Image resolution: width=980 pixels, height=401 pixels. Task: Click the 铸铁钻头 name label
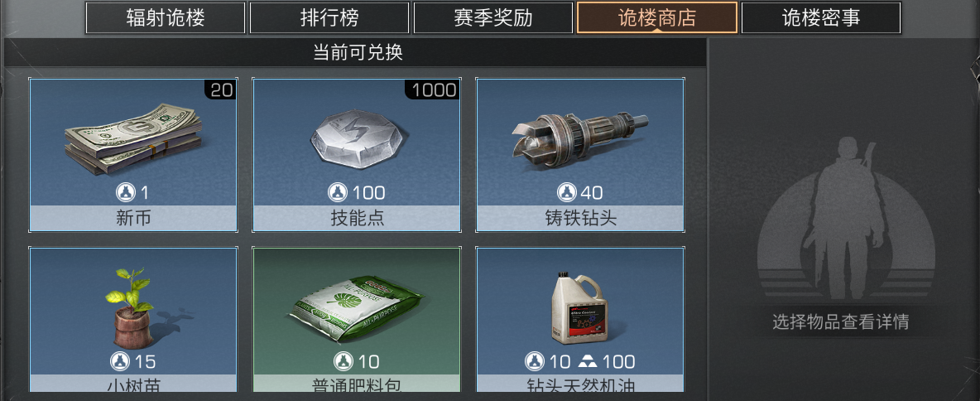point(580,218)
